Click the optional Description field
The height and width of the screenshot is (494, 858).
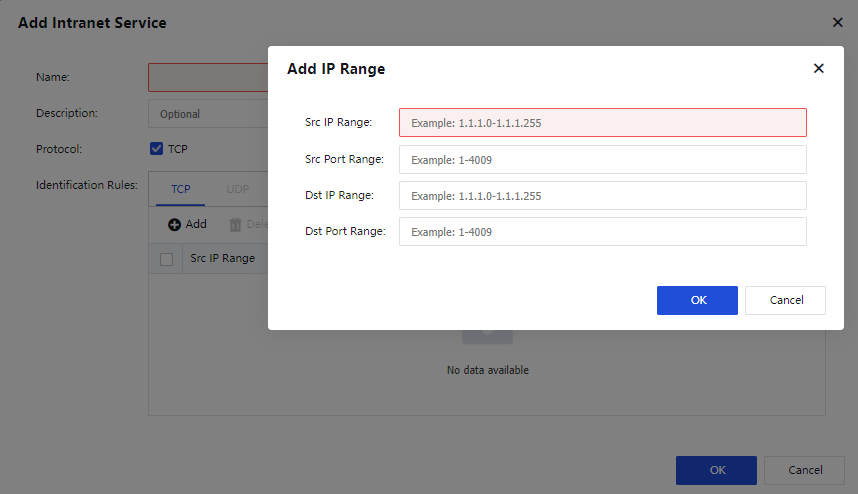[207, 114]
